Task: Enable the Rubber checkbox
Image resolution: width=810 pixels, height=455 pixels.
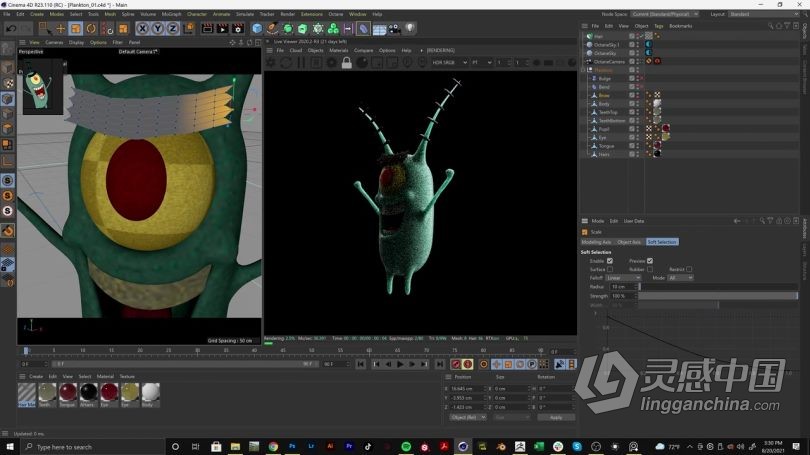Action: 650,270
